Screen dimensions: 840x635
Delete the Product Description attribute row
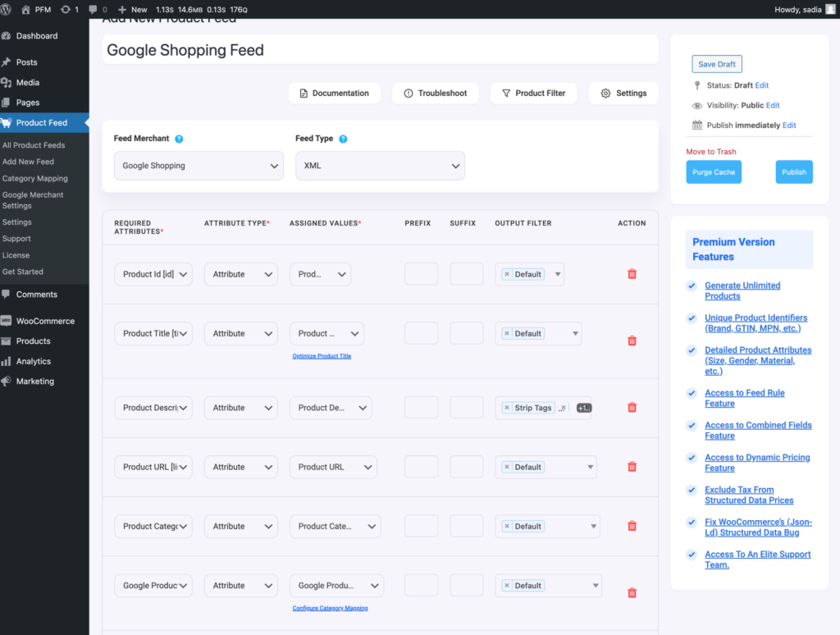tap(632, 407)
